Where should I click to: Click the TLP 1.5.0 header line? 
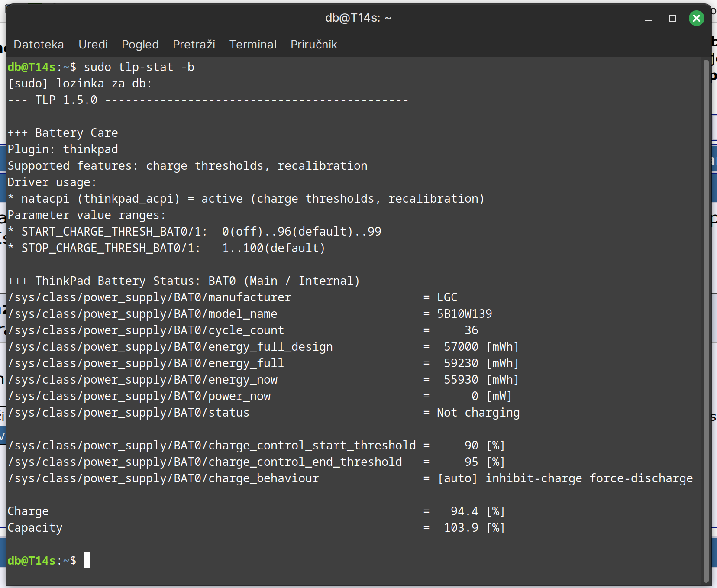coord(208,100)
